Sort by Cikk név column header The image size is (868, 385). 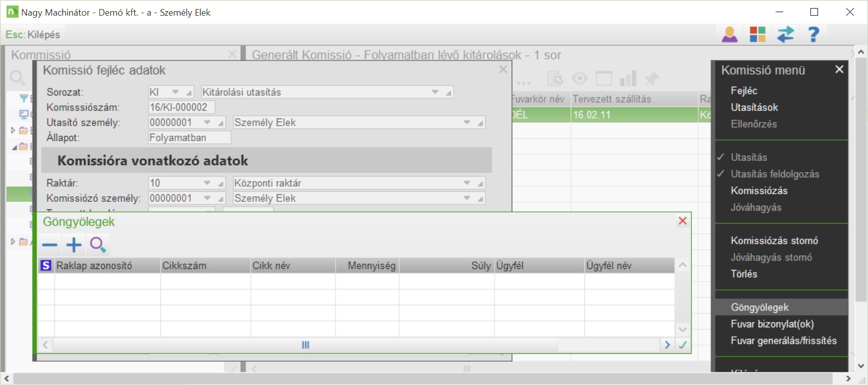[x=293, y=265]
